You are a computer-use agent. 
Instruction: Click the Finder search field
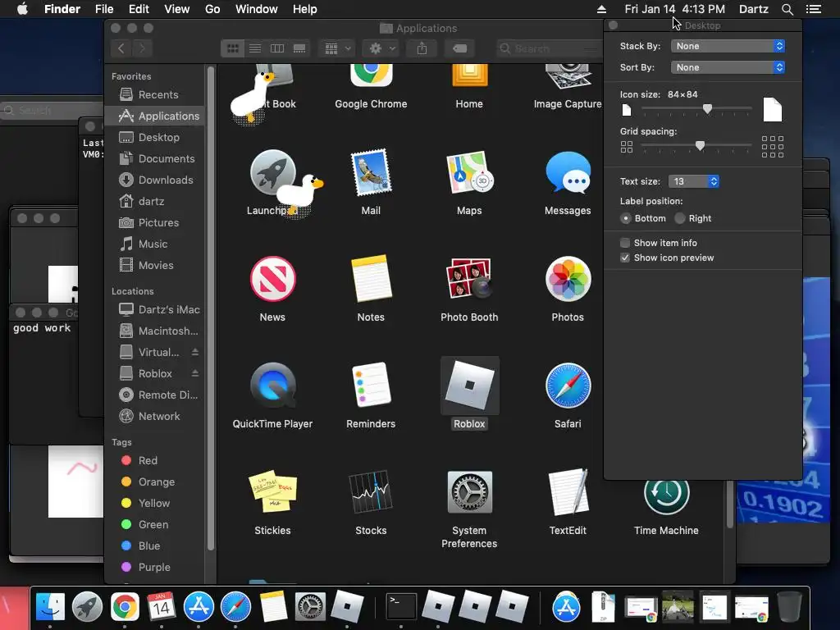coord(549,48)
